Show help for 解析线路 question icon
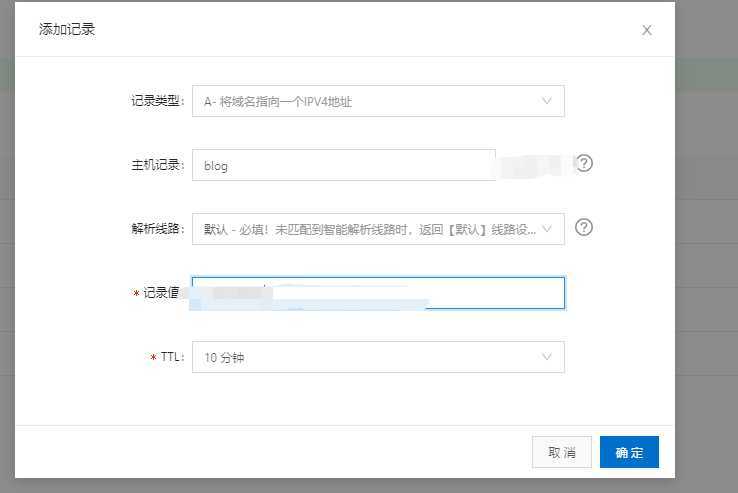This screenshot has width=738, height=493. pos(584,227)
